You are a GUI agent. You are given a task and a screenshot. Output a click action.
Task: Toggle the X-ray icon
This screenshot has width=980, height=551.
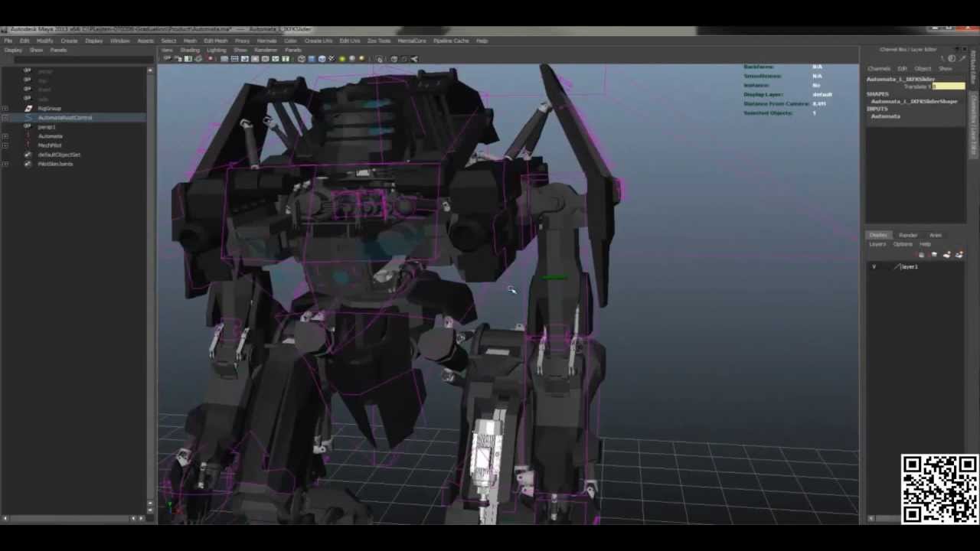coord(394,59)
